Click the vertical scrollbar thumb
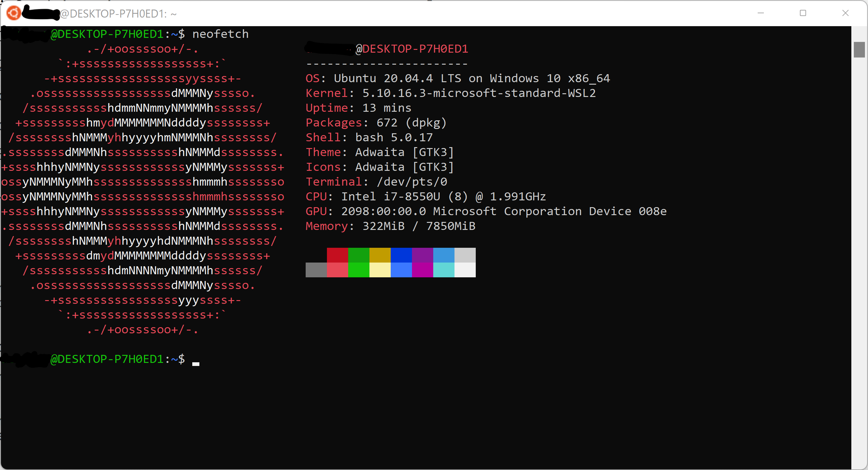Image resolution: width=868 pixels, height=470 pixels. click(x=859, y=50)
